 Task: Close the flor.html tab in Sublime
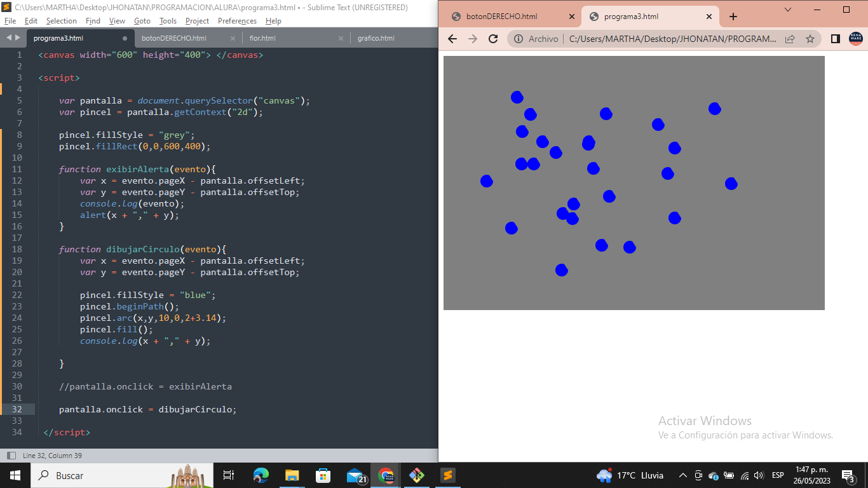pyautogui.click(x=341, y=38)
